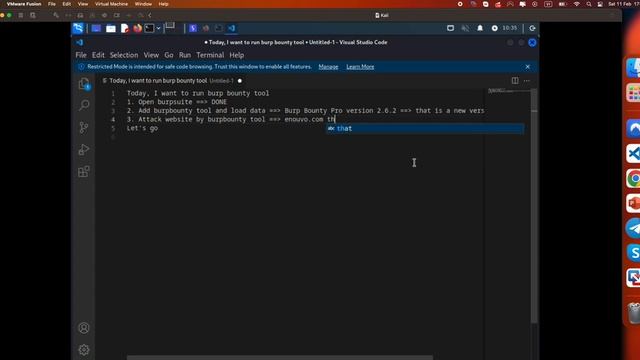The width and height of the screenshot is (640, 360).
Task: Open the Terminal menu
Action: pyautogui.click(x=210, y=55)
